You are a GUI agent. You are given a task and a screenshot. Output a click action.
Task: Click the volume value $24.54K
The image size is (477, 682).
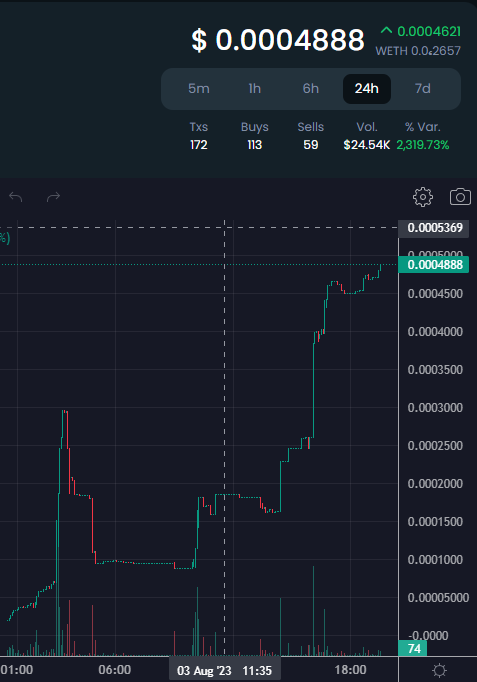[x=367, y=145]
